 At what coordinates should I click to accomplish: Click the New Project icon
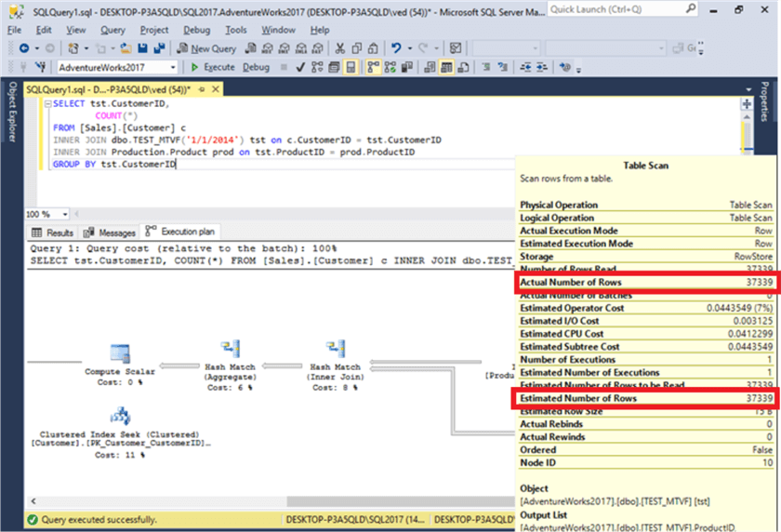(x=73, y=48)
